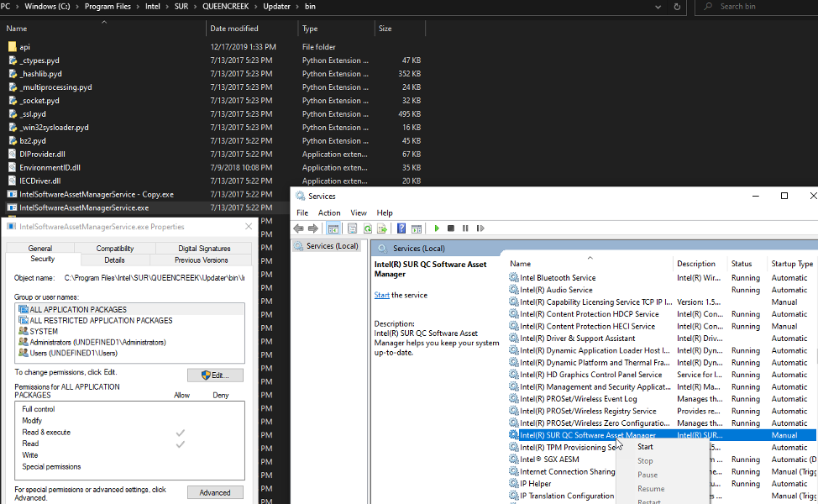Open the Action menu in Services
Screen dimensions: 818x504
329,213
